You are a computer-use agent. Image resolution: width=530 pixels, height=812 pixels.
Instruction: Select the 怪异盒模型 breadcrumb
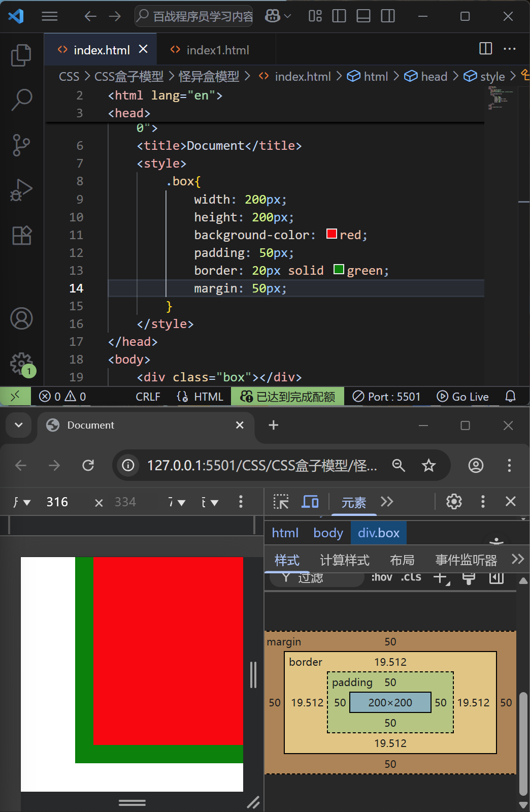209,77
